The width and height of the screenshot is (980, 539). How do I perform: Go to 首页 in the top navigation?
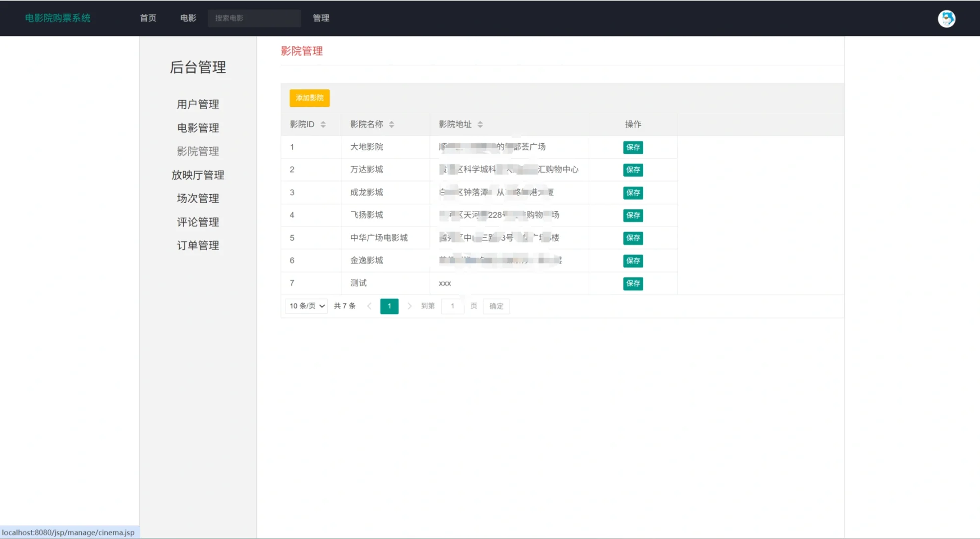148,18
